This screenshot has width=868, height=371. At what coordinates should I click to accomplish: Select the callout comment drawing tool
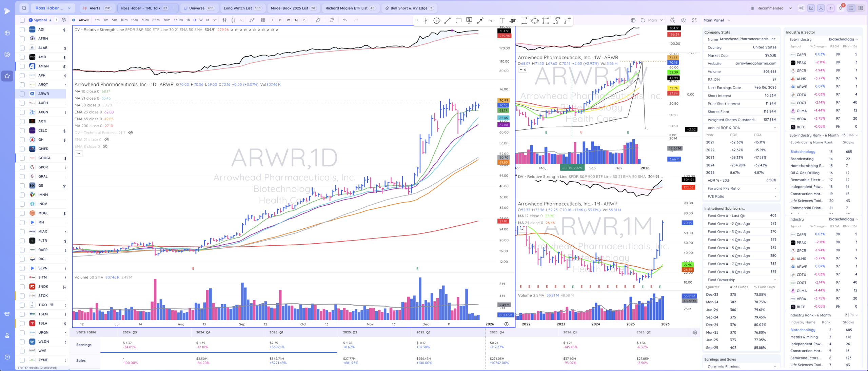pos(458,21)
